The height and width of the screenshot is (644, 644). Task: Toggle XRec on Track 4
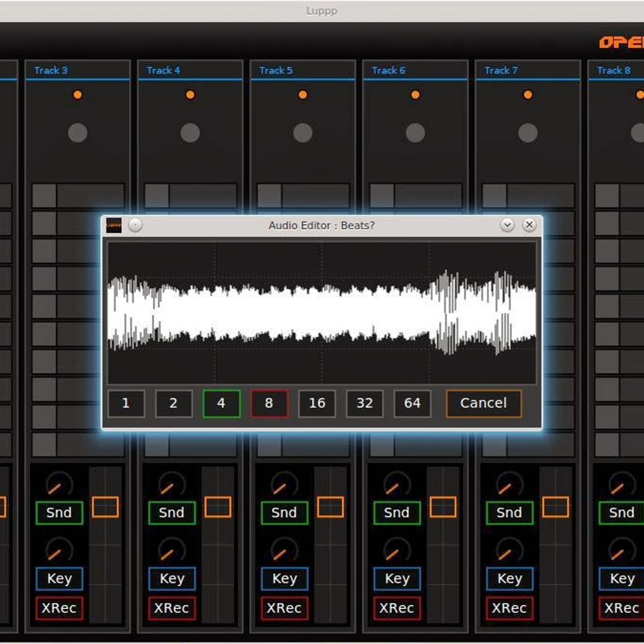point(172,608)
